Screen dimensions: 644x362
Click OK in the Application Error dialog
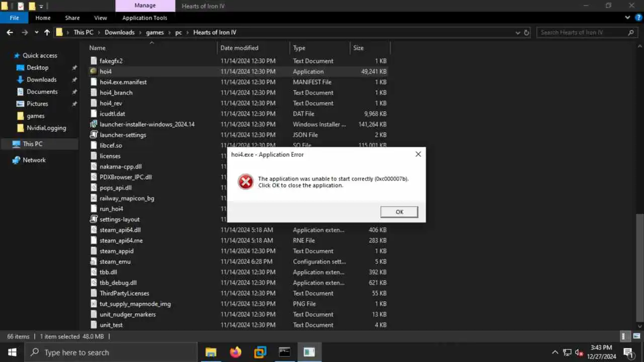click(399, 212)
